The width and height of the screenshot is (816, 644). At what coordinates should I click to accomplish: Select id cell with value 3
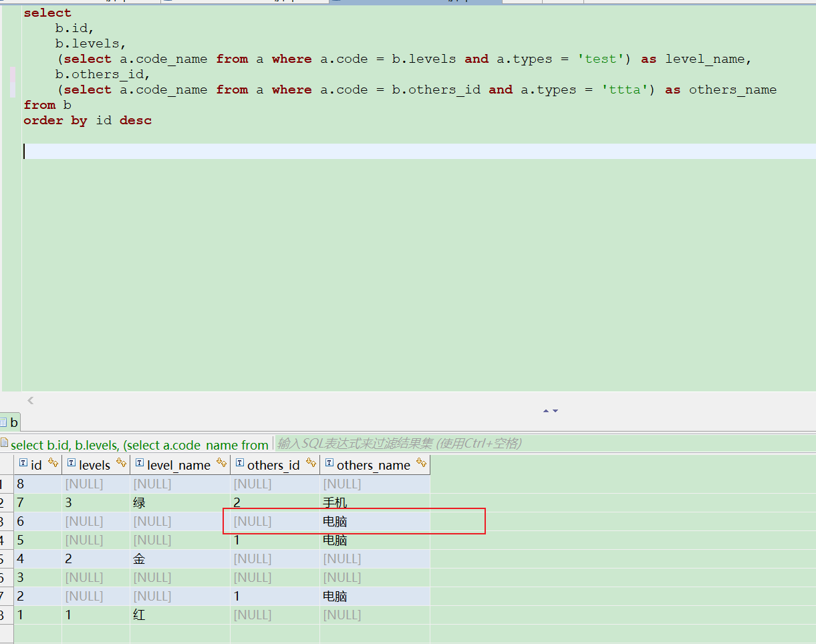(38, 577)
